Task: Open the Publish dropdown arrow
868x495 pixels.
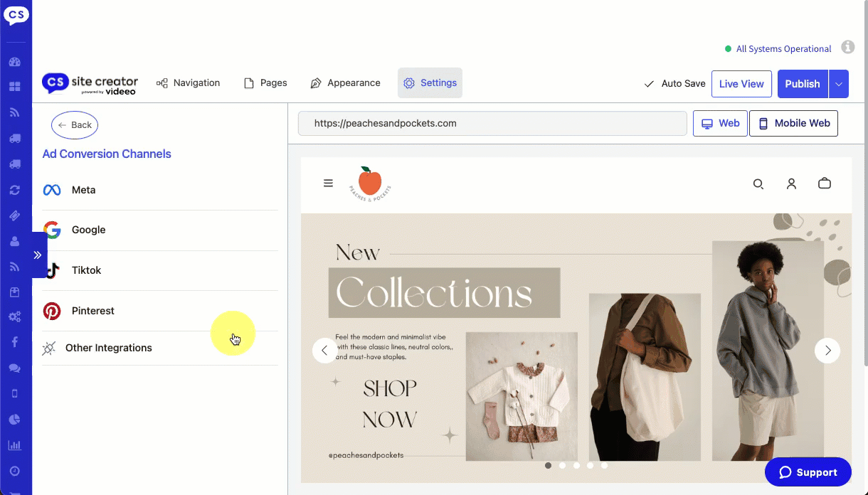Action: tap(839, 84)
